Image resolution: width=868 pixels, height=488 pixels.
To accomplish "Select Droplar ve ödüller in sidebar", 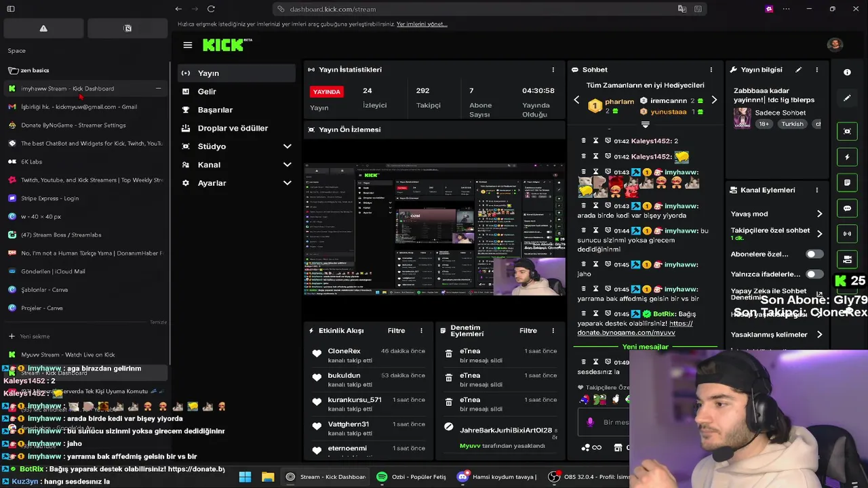I will click(236, 128).
